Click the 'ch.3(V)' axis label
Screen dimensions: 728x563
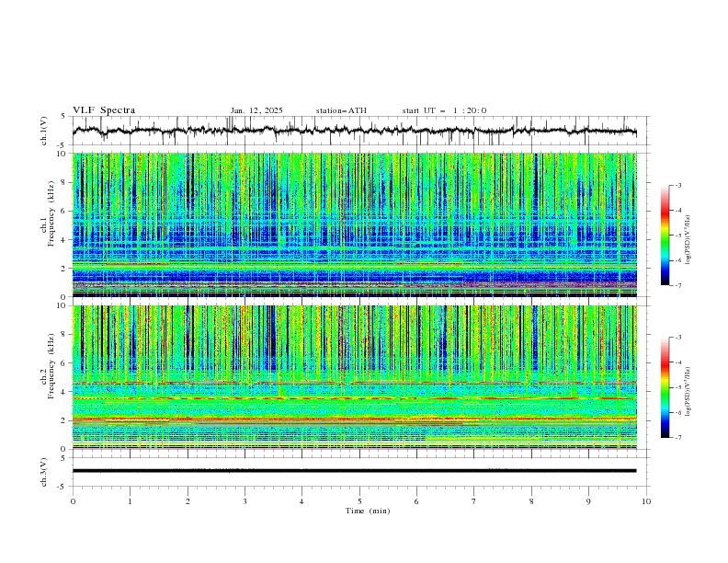coord(44,472)
